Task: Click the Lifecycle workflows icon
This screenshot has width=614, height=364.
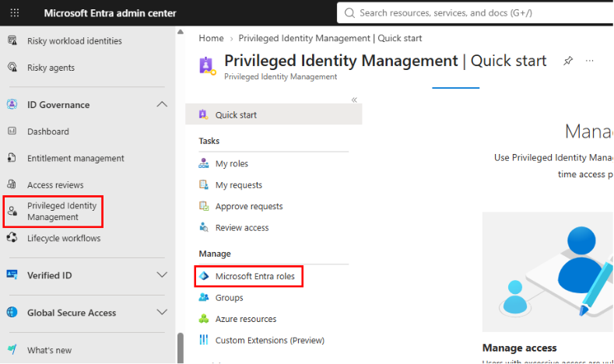Action: click(x=12, y=237)
